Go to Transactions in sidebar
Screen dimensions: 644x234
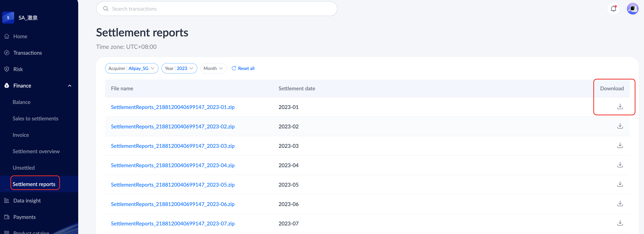[28, 53]
